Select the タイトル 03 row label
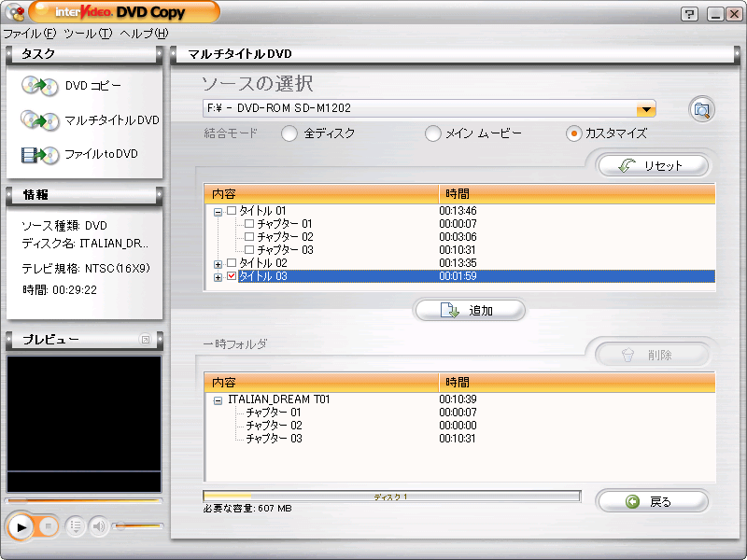 tap(263, 276)
